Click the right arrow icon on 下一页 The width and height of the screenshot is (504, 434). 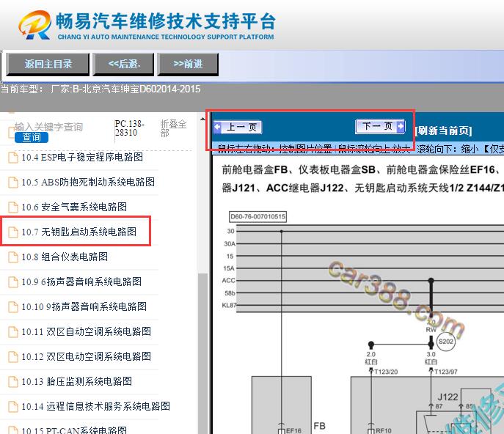401,126
